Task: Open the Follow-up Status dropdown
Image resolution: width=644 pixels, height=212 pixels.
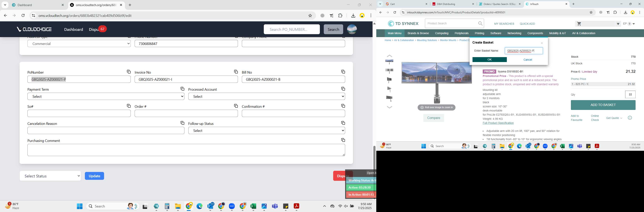Action: coord(267,130)
